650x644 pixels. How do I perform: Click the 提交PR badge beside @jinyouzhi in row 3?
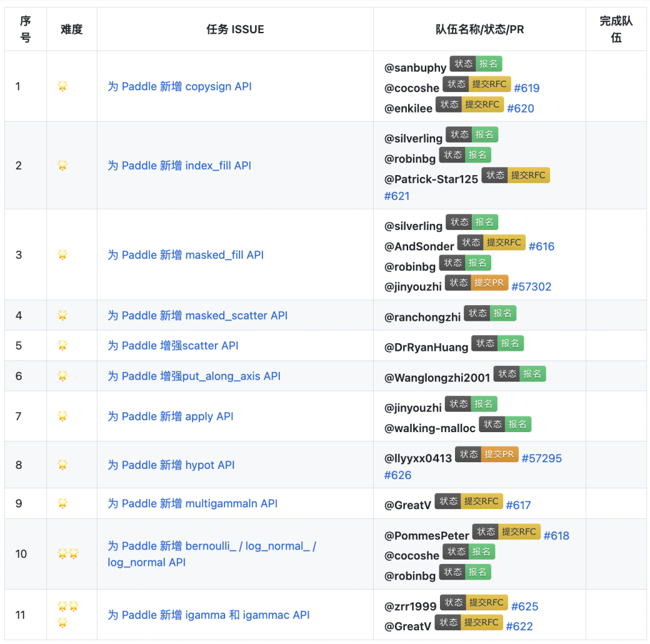(x=476, y=283)
